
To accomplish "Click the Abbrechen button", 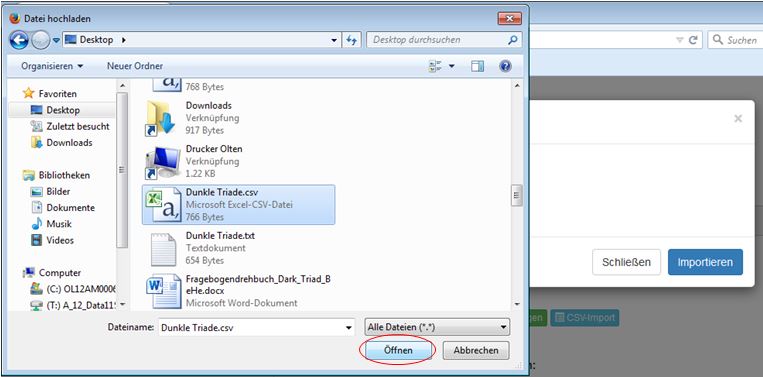I will click(476, 350).
